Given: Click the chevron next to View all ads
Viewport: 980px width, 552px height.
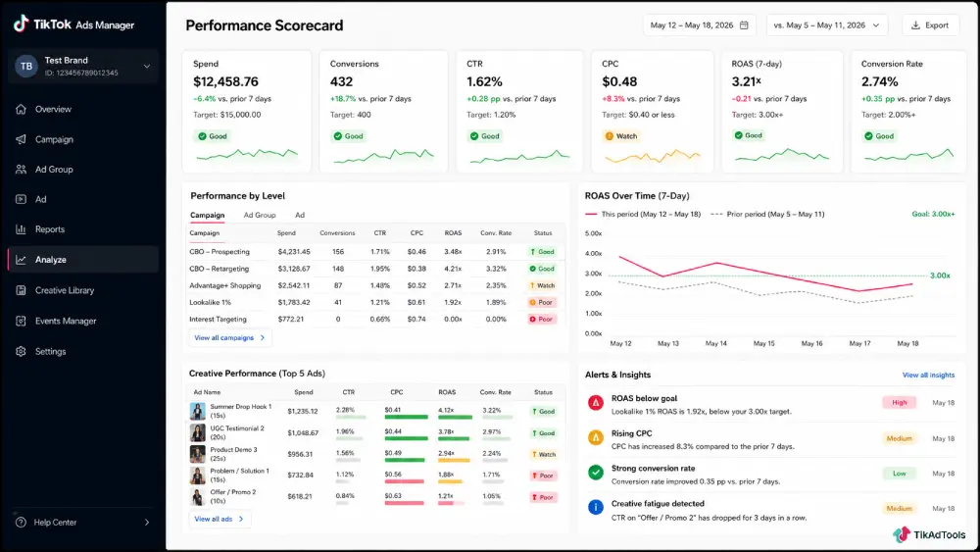Looking at the screenshot, I should click(x=241, y=519).
